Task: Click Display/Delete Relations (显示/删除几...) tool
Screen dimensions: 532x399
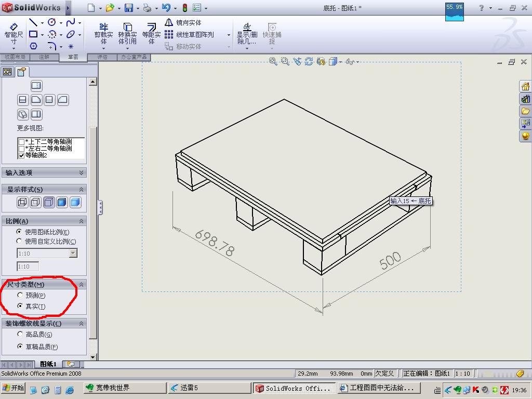Action: point(247,34)
